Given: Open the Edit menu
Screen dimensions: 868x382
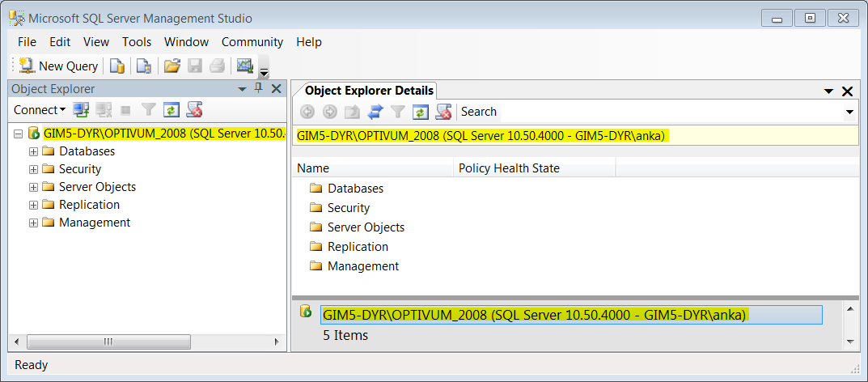Looking at the screenshot, I should (60, 42).
